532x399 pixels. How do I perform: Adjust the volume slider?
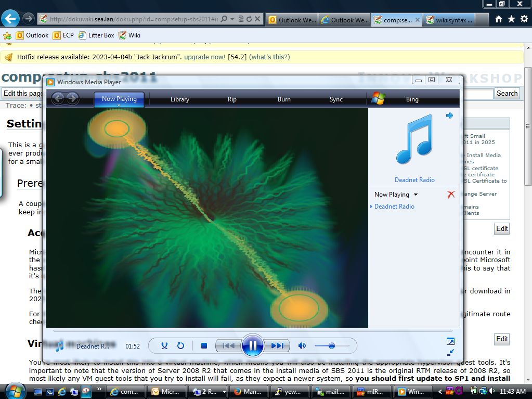tap(332, 345)
